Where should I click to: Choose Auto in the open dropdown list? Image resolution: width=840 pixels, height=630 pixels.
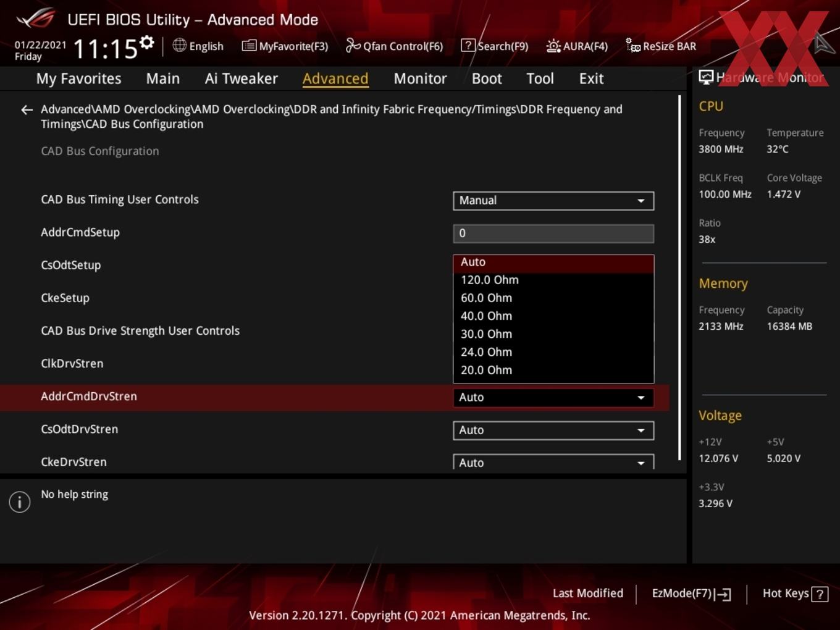point(553,262)
